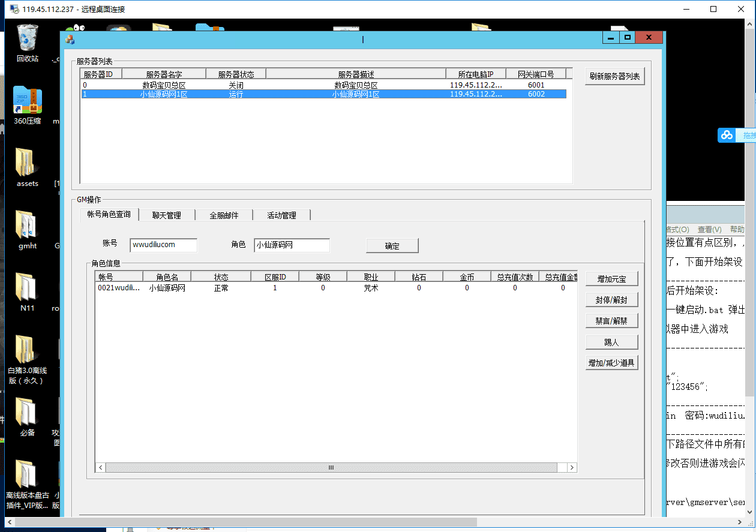Click the Baidu cloud floating icon
The image size is (756, 532).
click(727, 136)
